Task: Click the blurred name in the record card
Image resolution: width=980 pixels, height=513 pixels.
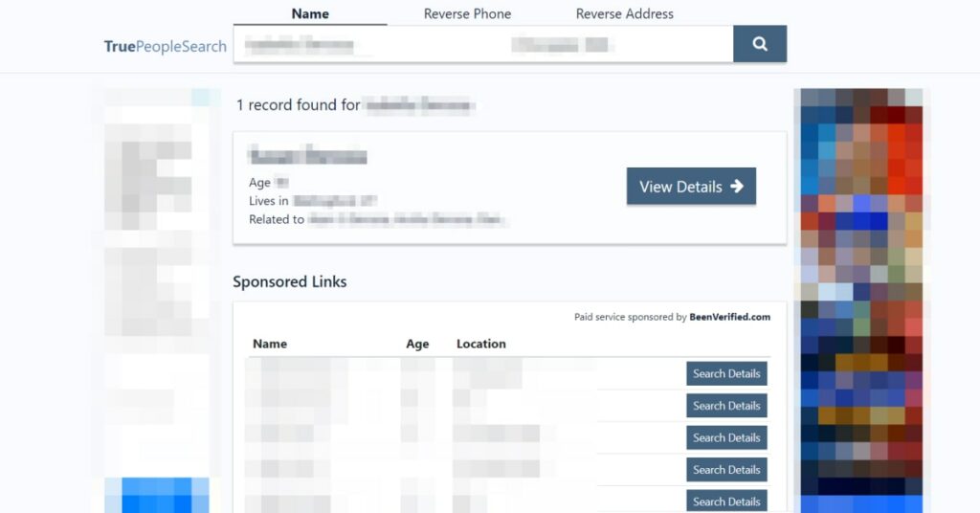Action: coord(308,157)
